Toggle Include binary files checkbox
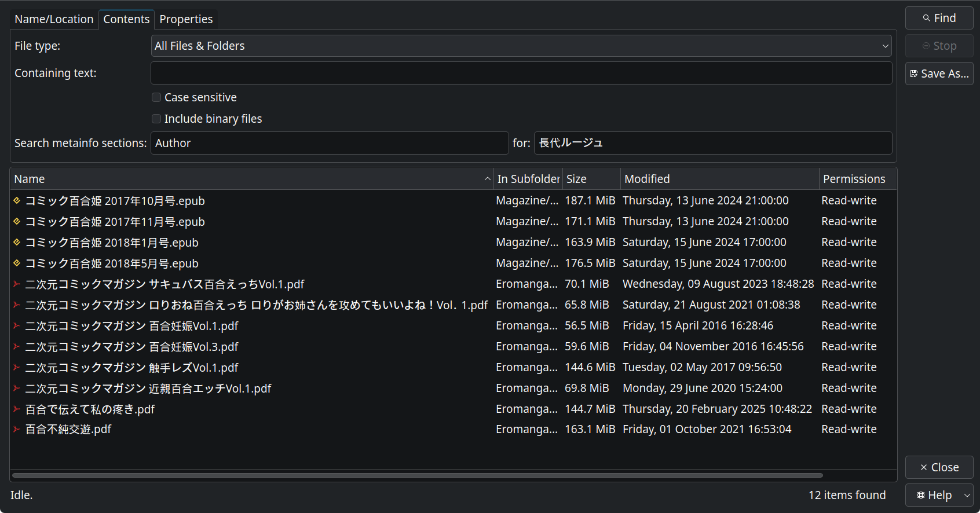This screenshot has width=980, height=513. [x=156, y=119]
